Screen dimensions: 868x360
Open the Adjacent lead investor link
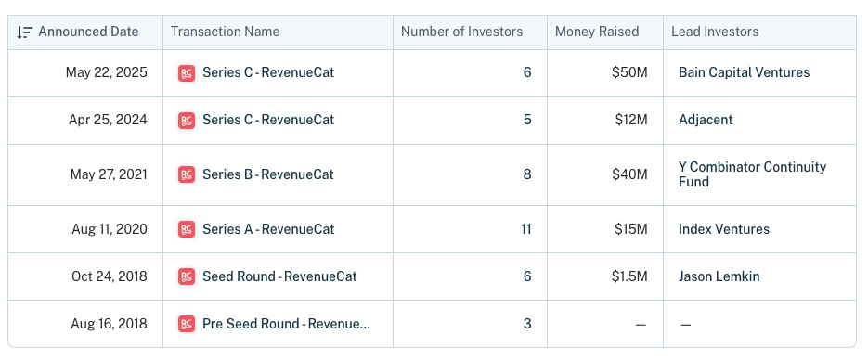point(706,120)
